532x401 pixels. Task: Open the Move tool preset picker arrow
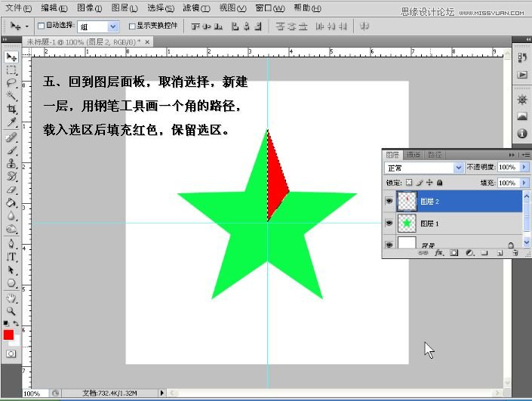point(27,26)
